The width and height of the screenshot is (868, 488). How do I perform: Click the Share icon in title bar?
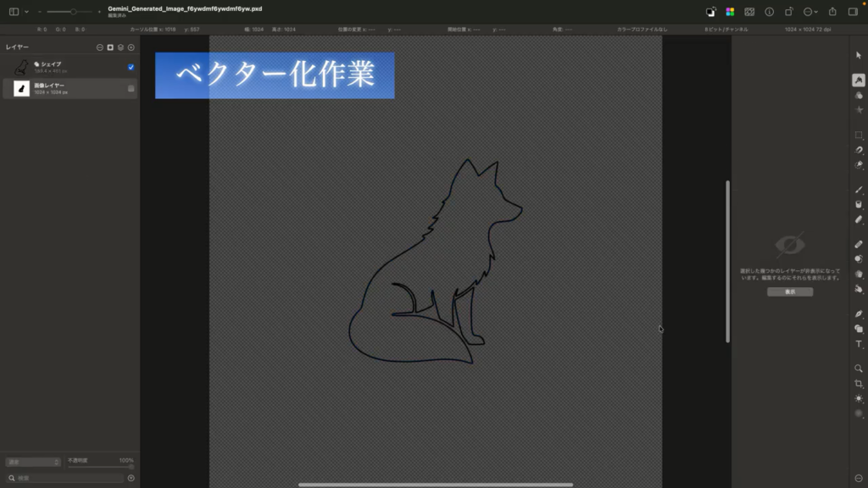tap(832, 12)
